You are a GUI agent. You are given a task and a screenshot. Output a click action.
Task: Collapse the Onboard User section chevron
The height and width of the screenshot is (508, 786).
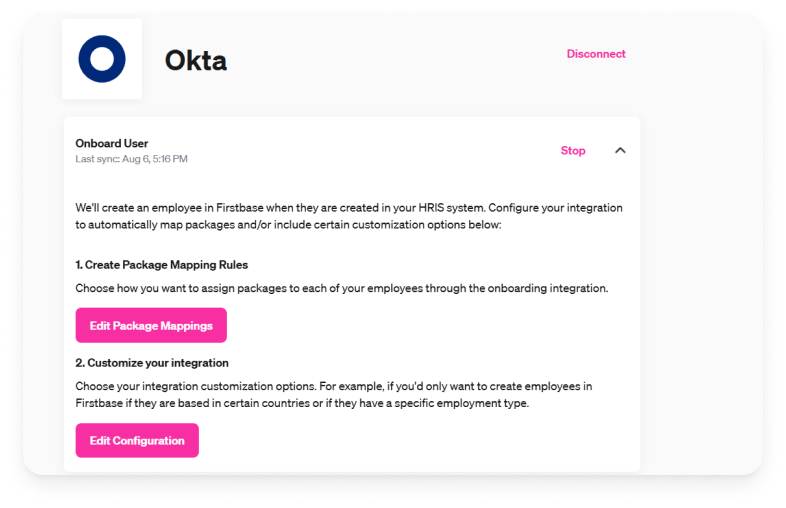[620, 151]
